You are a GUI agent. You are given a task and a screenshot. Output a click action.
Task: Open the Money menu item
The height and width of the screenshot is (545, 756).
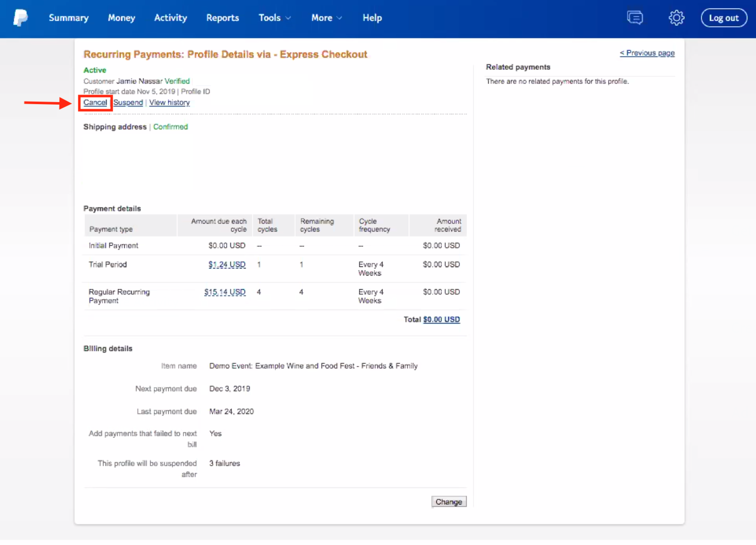(x=121, y=18)
